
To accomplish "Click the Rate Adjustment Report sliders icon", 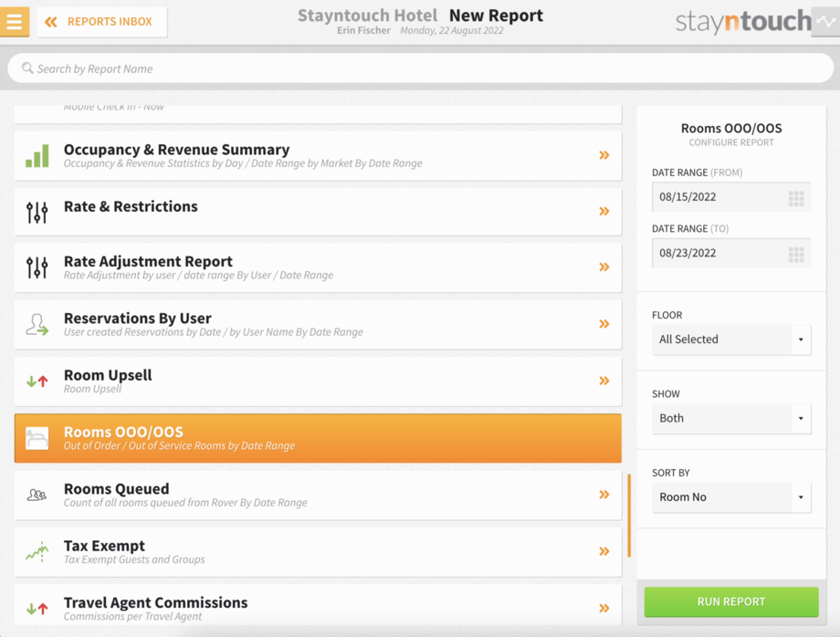I will (37, 267).
